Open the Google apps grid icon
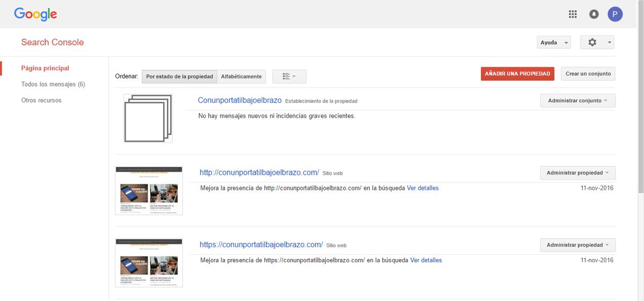The height and width of the screenshot is (301, 644). [573, 14]
